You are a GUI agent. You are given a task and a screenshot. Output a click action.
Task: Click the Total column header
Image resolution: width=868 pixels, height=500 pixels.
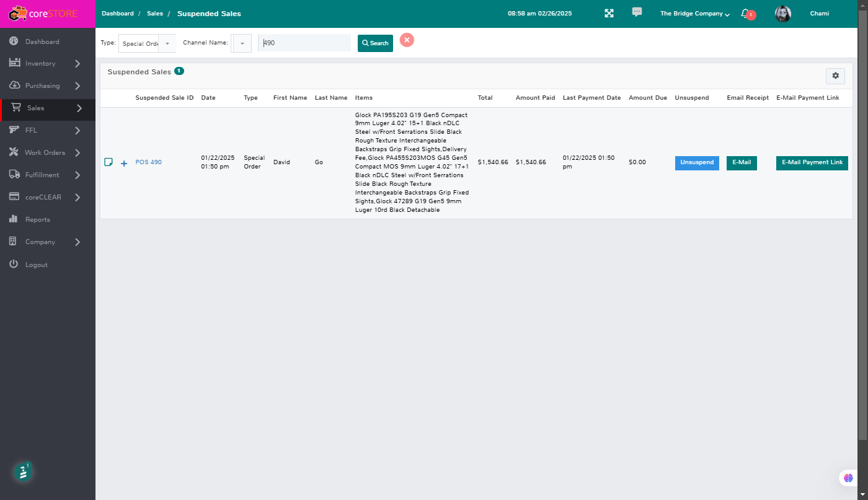[x=485, y=98]
